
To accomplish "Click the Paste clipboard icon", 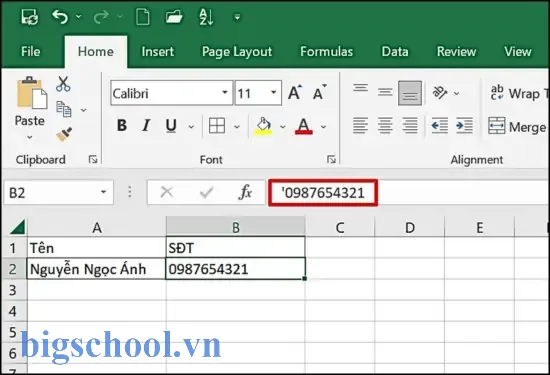I will click(x=31, y=93).
